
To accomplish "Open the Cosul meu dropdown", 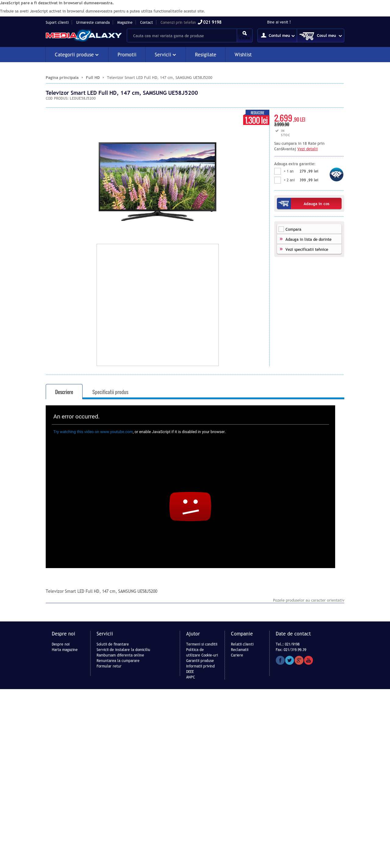I will click(321, 35).
